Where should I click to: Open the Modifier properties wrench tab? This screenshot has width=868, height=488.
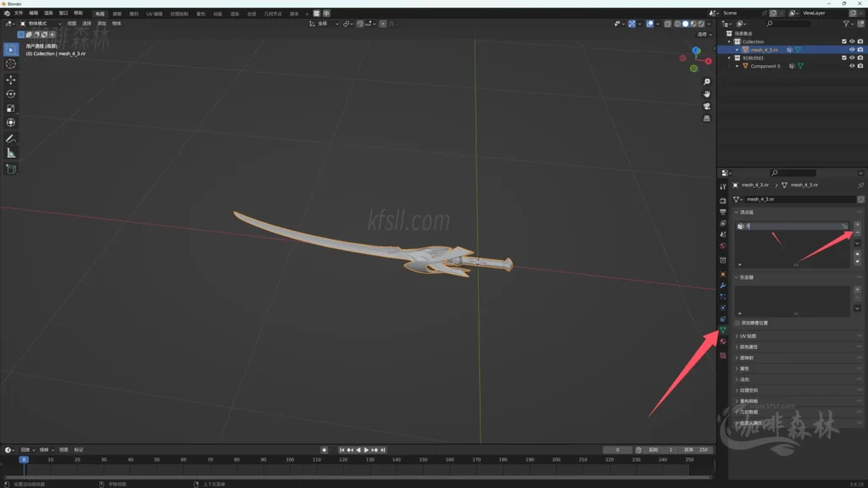click(724, 286)
